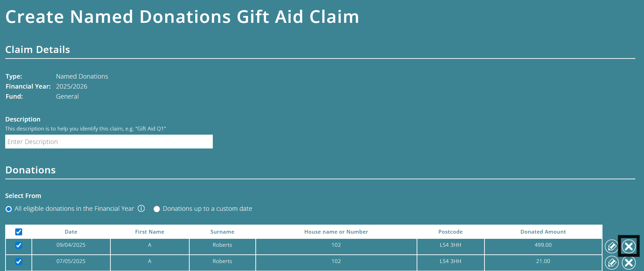Sort donations by the Date column
644x271 pixels.
(71, 232)
